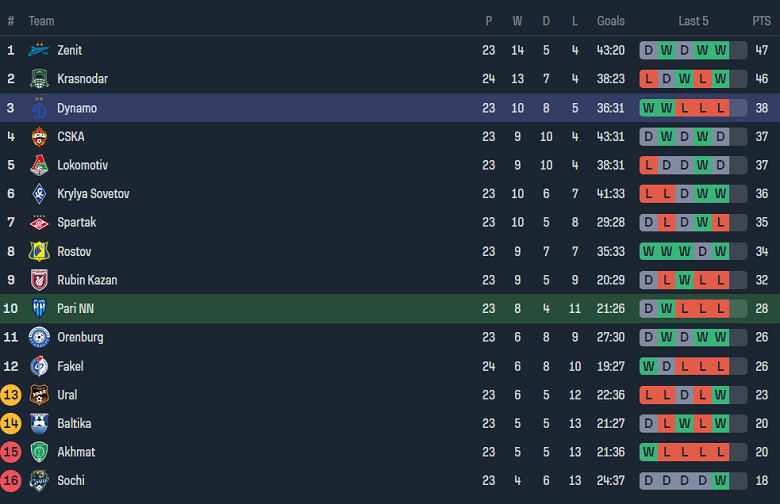Sort the table by PTS column
The height and width of the screenshot is (504, 780).
coord(762,21)
